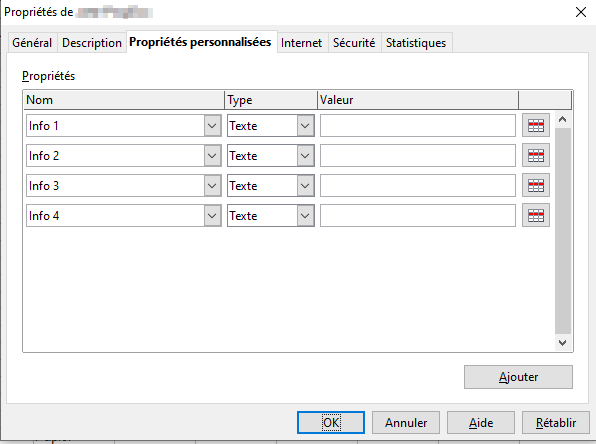596x444 pixels.
Task: Open the Statistiques tab
Action: [x=416, y=43]
